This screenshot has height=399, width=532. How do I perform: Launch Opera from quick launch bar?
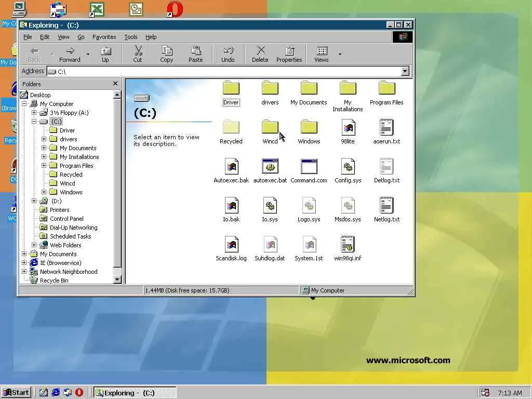click(x=79, y=393)
